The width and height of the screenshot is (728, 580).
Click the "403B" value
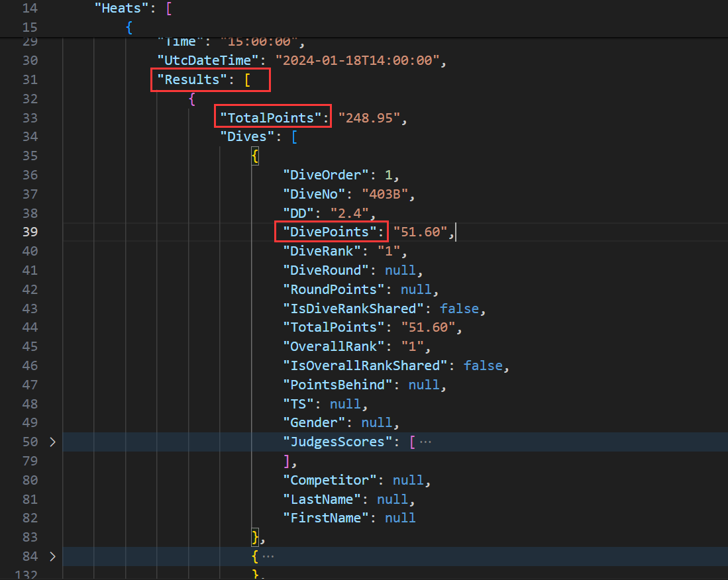tap(385, 194)
